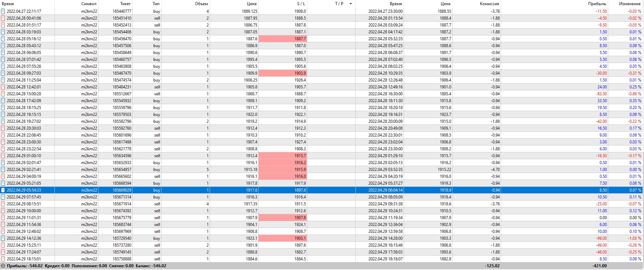Select ticket 185512667 in the table
This screenshot has width=644, height=270.
coord(122,94)
